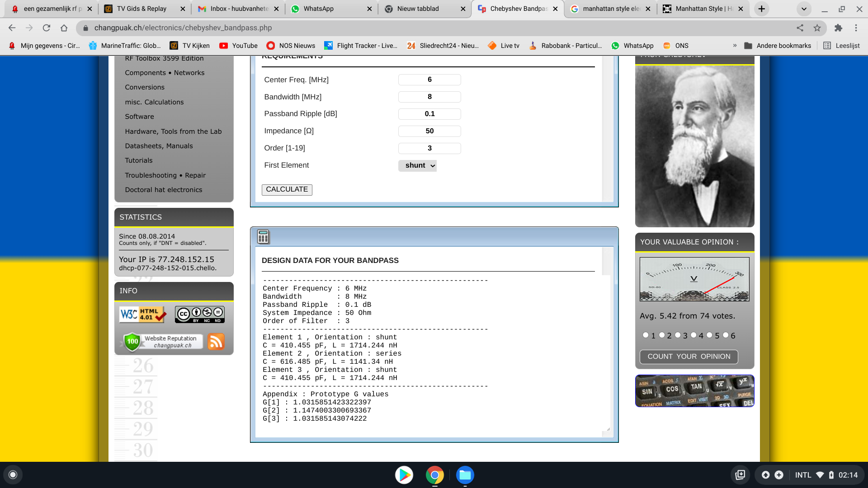Click the calculator keys banner image
Screen dimensions: 868x488
click(694, 391)
